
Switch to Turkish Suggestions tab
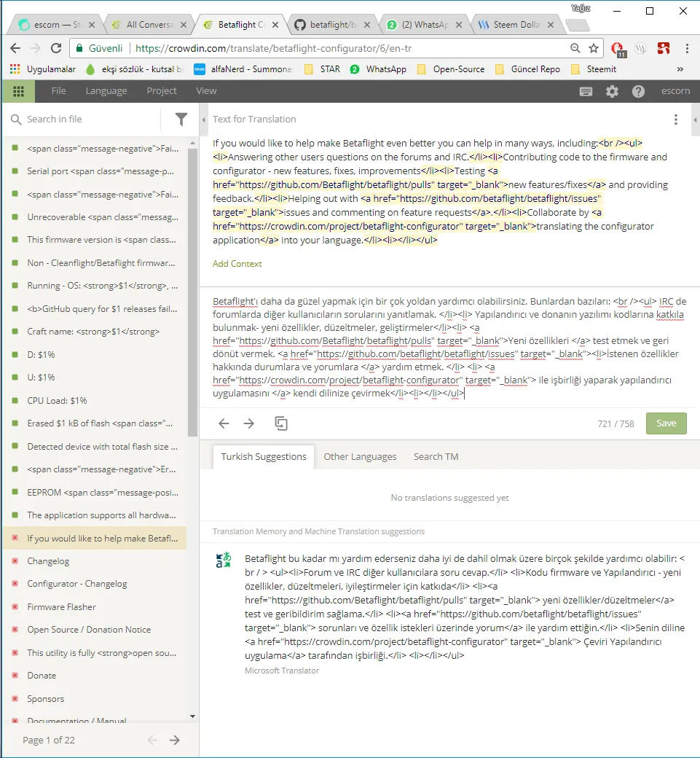click(263, 457)
